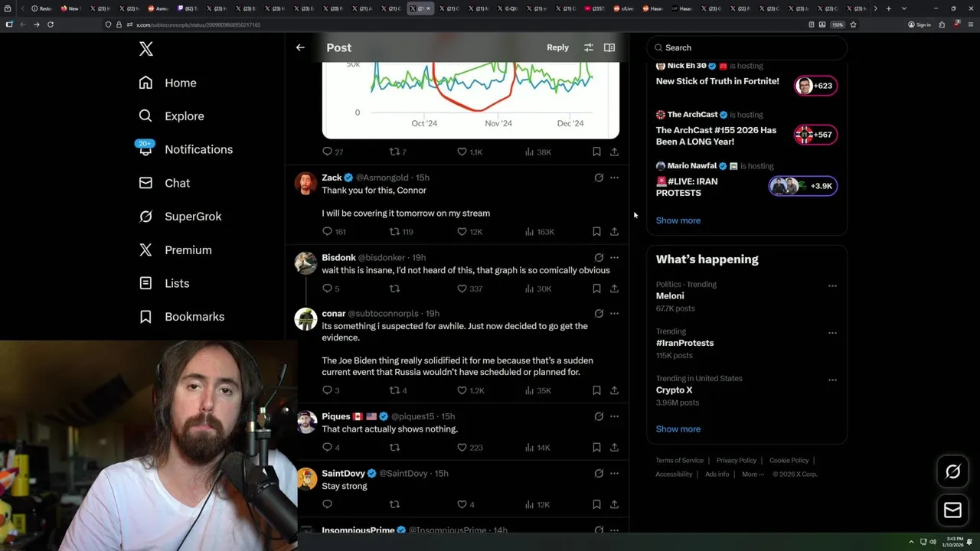Open more options for Meloni trend
Screen dimensions: 980x551
coord(832,285)
